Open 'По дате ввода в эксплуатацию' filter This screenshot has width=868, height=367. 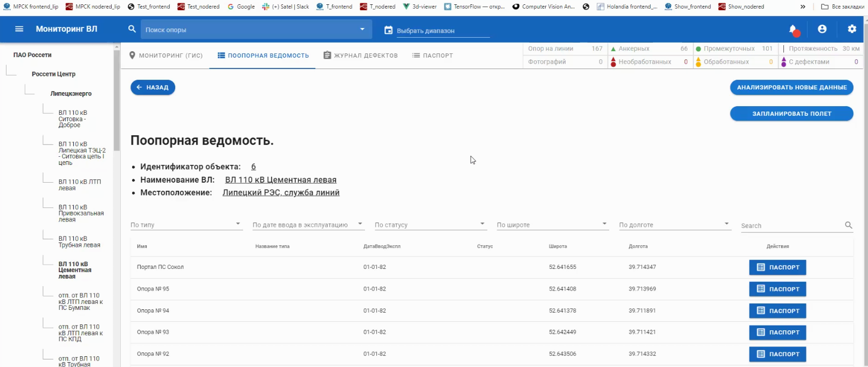[x=308, y=225]
